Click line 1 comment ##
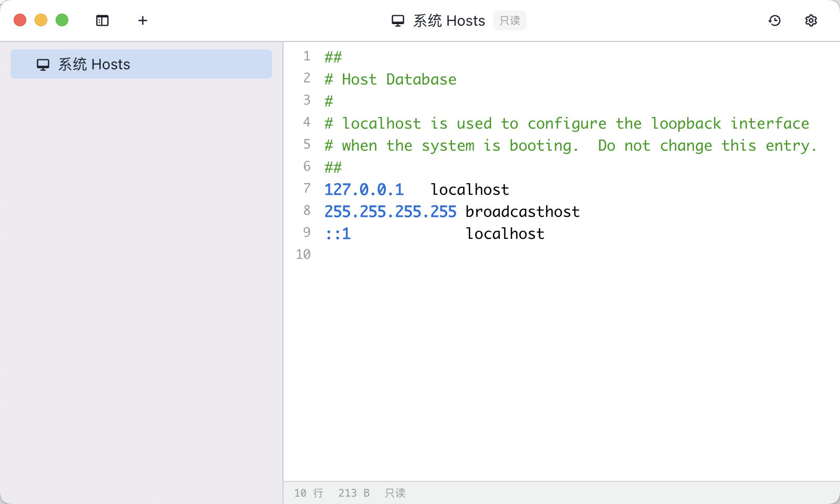This screenshot has width=840, height=504. [333, 57]
